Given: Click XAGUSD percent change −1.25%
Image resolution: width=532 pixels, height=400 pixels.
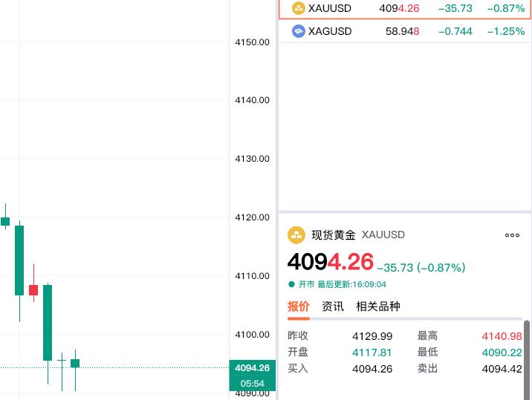Looking at the screenshot, I should (x=505, y=31).
